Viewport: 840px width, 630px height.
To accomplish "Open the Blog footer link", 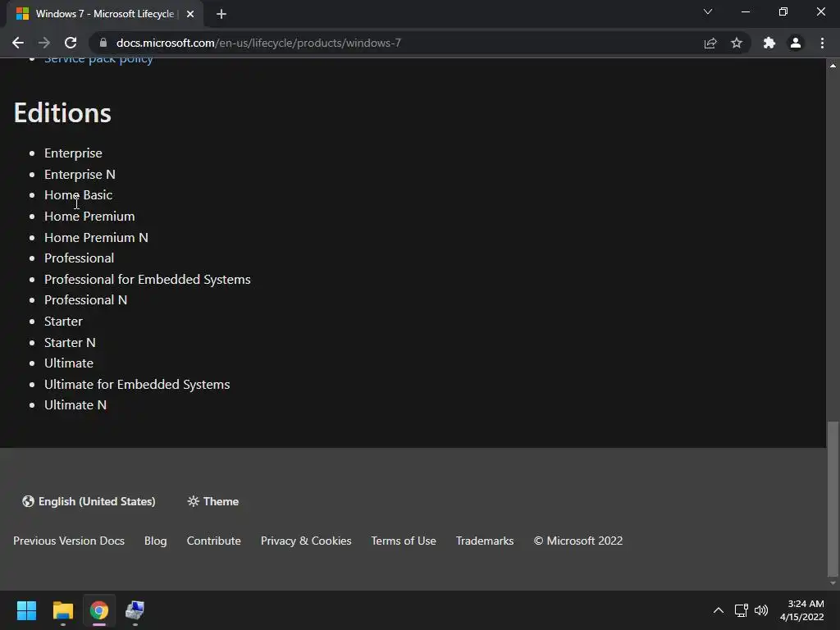I will pos(155,541).
